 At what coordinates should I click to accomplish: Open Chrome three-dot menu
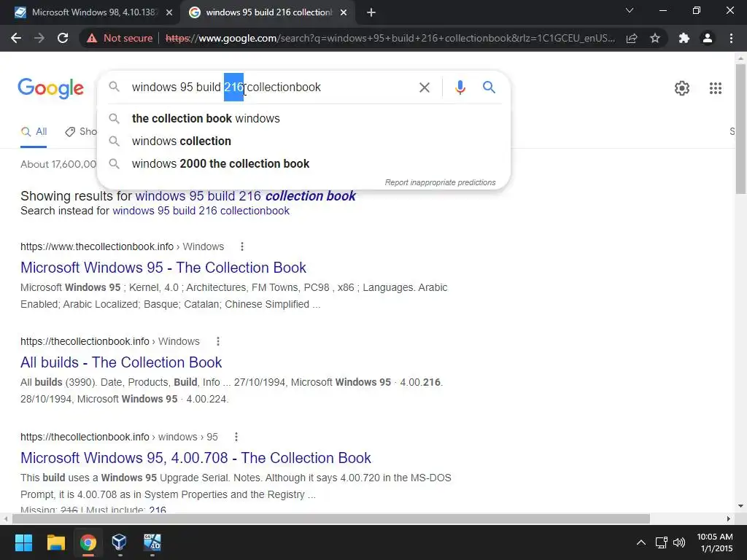tap(731, 38)
